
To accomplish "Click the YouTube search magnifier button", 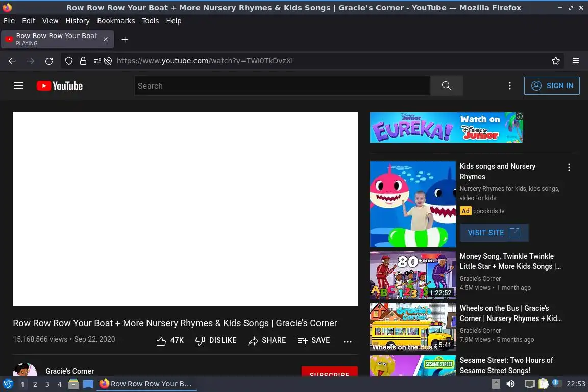I will coord(446,86).
